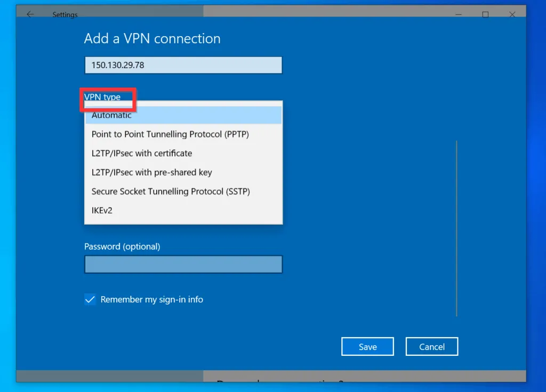546x392 pixels.
Task: Click the Add a VPN connection heading
Action: (x=152, y=38)
